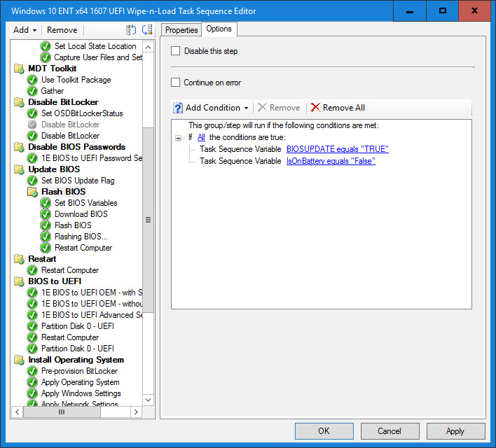Open the BIOSUPDATE equals "TRUE" condition link

pos(337,149)
